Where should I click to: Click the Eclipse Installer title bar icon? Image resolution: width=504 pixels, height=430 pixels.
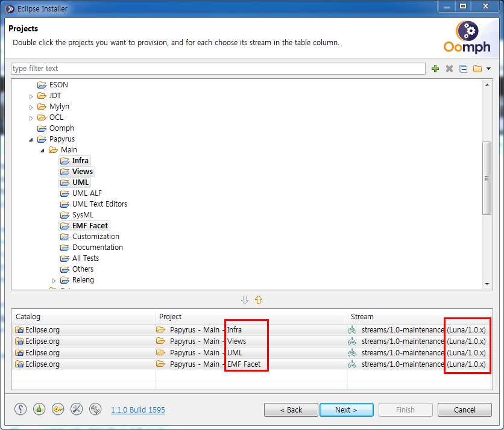coord(10,8)
